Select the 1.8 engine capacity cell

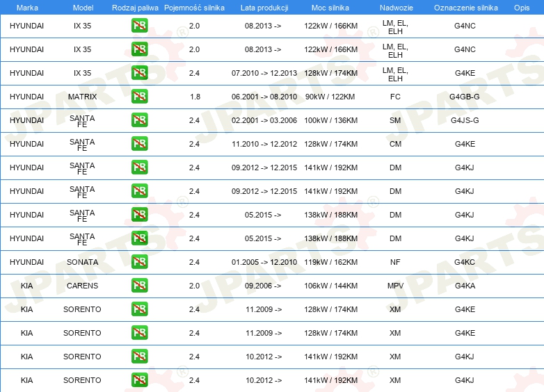coord(195,97)
